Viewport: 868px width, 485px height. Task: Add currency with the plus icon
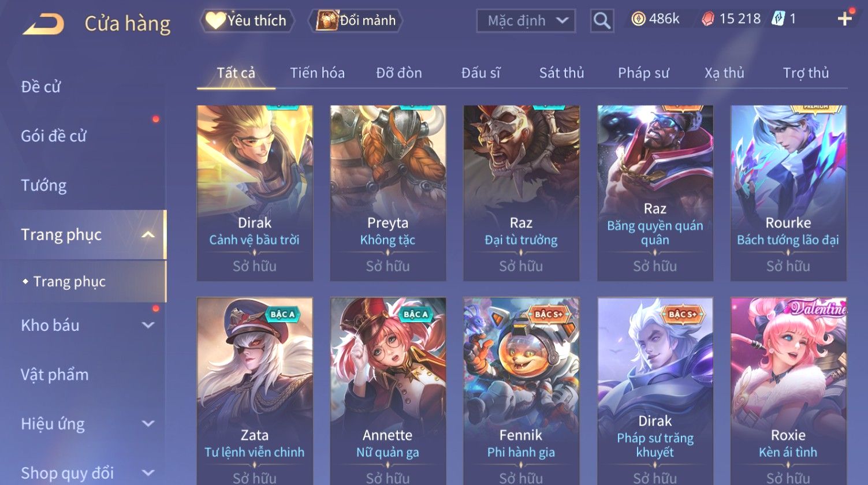coord(845,19)
